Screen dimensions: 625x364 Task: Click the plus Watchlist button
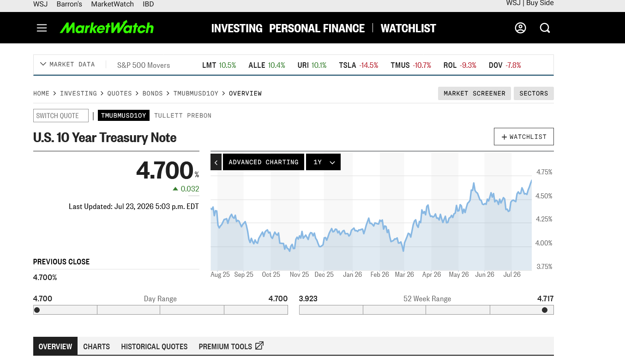523,137
